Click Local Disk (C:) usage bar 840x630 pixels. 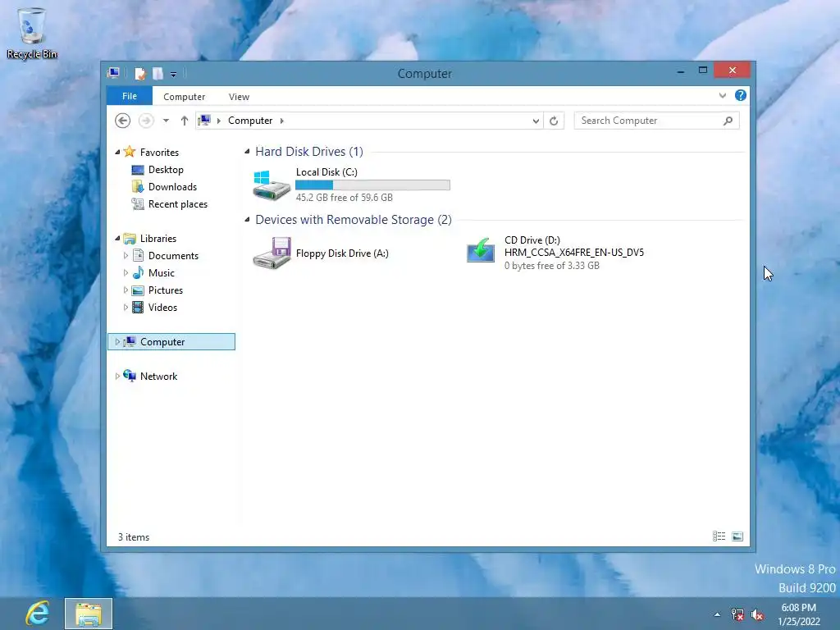(x=373, y=185)
